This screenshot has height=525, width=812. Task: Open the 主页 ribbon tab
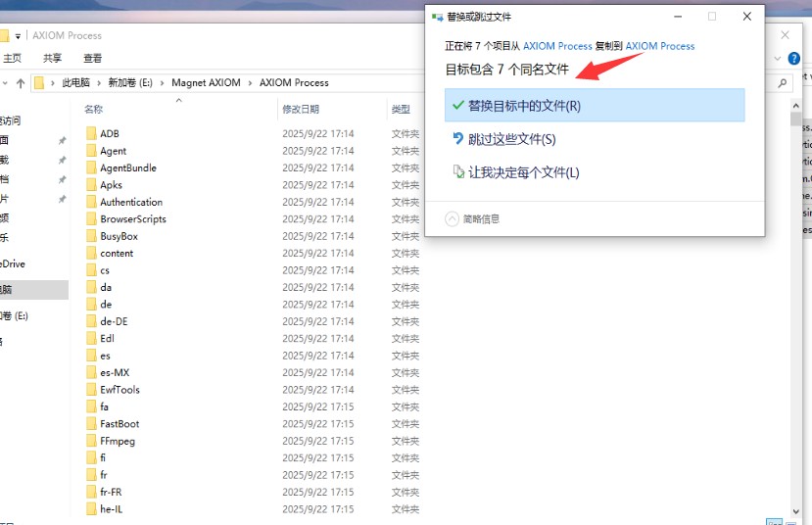pyautogui.click(x=12, y=59)
